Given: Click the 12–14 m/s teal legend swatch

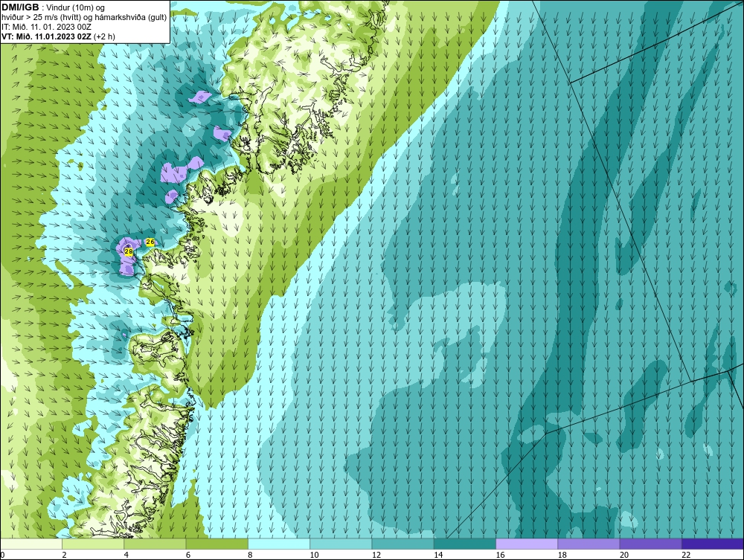Looking at the screenshot, I should (x=403, y=544).
